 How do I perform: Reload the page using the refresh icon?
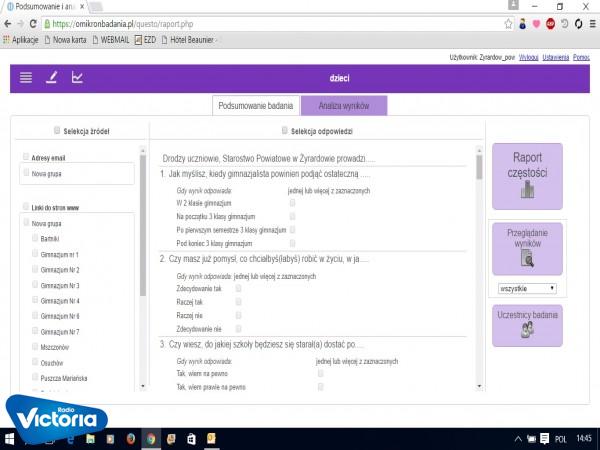(x=37, y=23)
